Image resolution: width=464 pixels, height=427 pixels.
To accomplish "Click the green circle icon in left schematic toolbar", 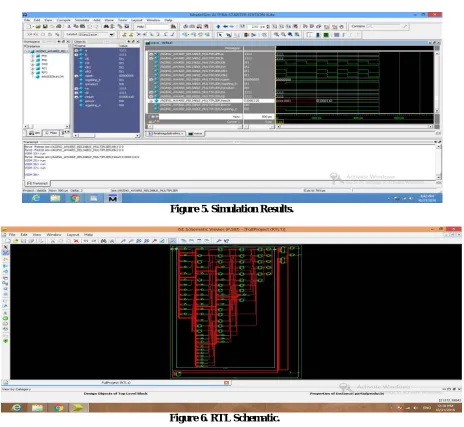I will click(x=5, y=318).
